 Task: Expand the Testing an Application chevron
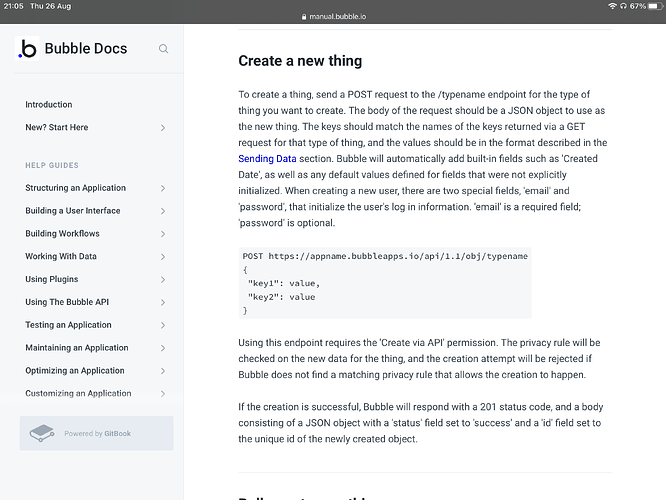[163, 325]
